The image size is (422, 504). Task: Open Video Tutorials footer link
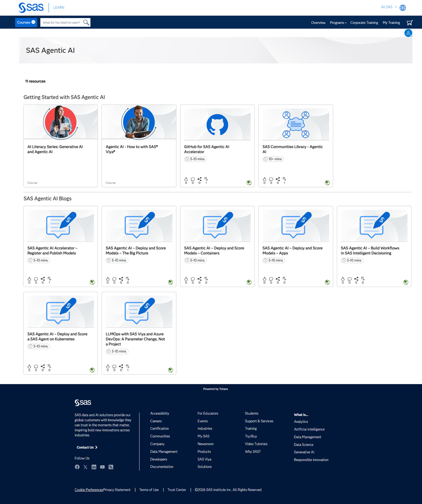256,444
